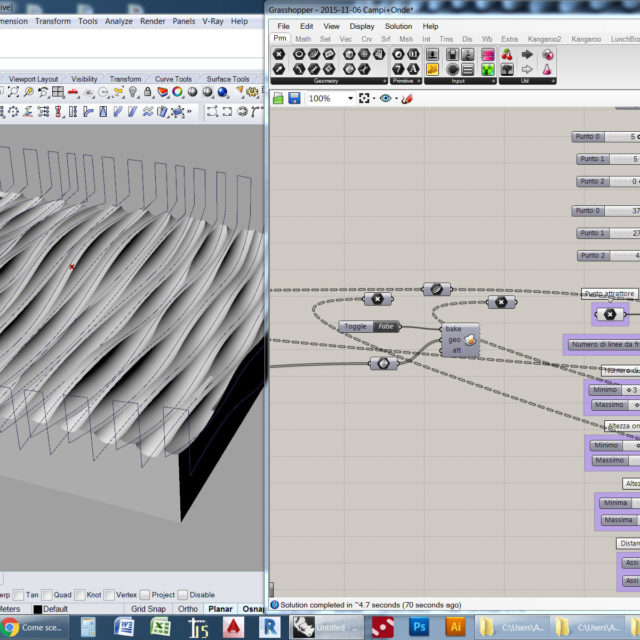Click the light bulb icon in Rhino toolbar
Viewport: 640px width, 640px height.
131,92
